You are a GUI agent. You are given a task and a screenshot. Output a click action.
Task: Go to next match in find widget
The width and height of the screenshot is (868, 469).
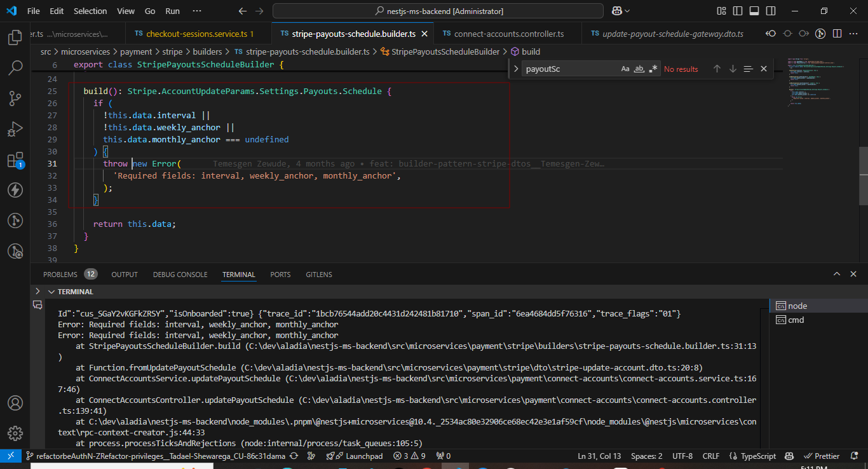coord(733,69)
